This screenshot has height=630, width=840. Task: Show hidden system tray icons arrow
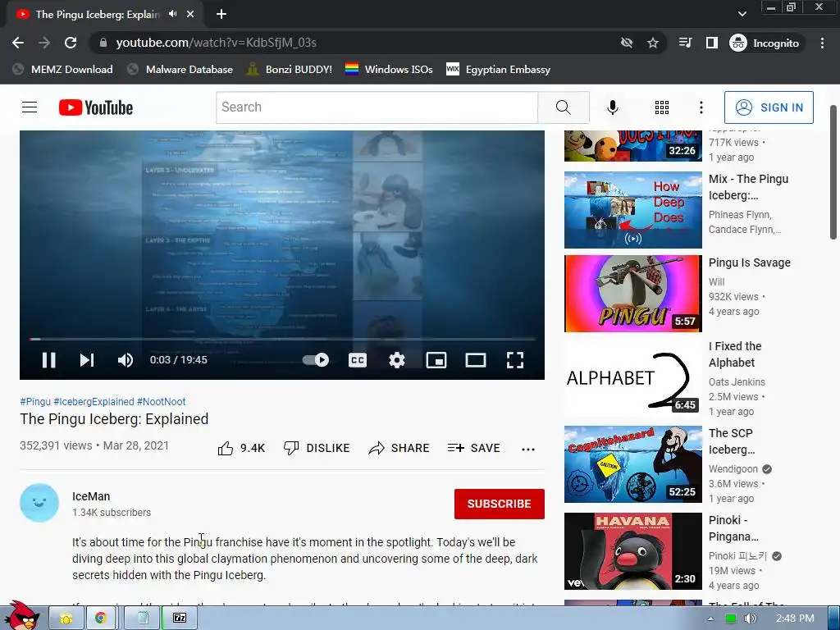pyautogui.click(x=710, y=619)
